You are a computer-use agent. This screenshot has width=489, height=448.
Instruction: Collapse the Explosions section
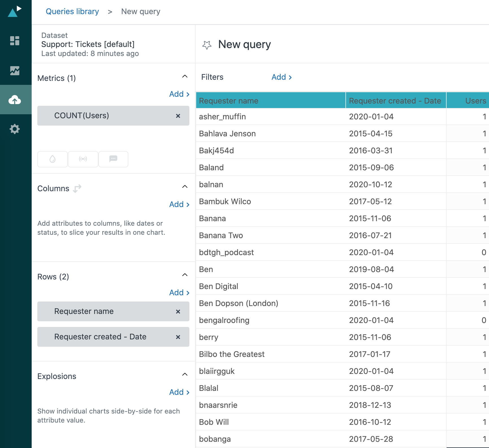[185, 374]
